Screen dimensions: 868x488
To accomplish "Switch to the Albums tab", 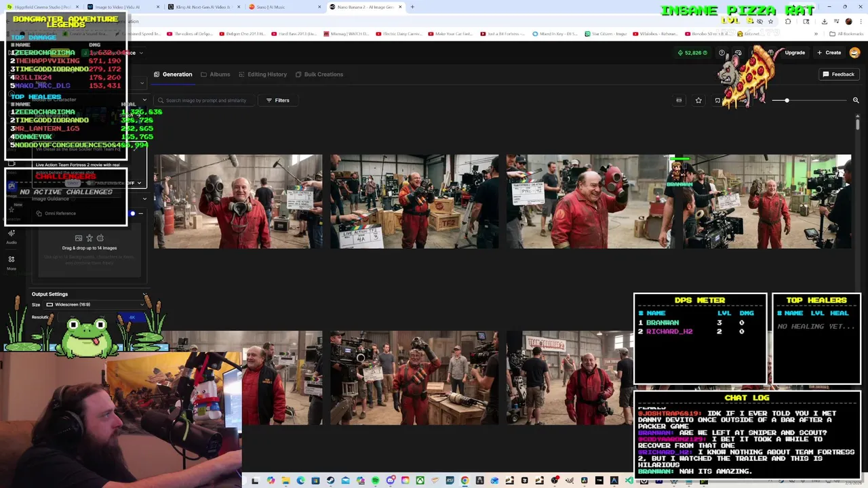I will click(x=216, y=75).
